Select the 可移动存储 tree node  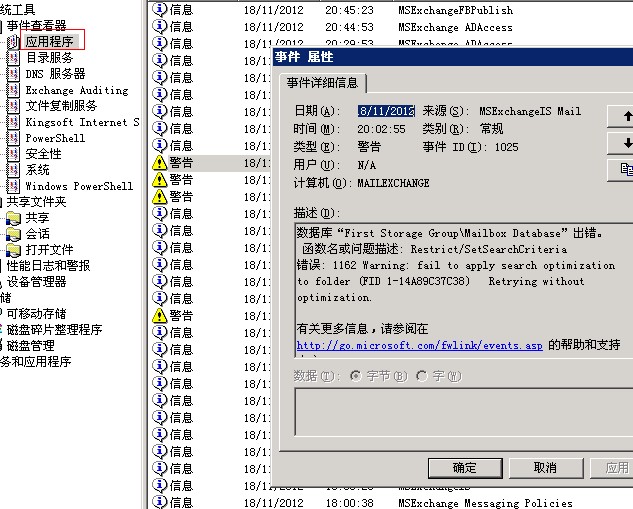(x=36, y=314)
